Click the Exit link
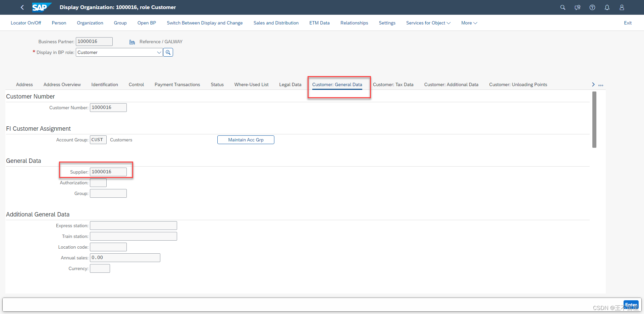The image size is (644, 314). tap(628, 23)
